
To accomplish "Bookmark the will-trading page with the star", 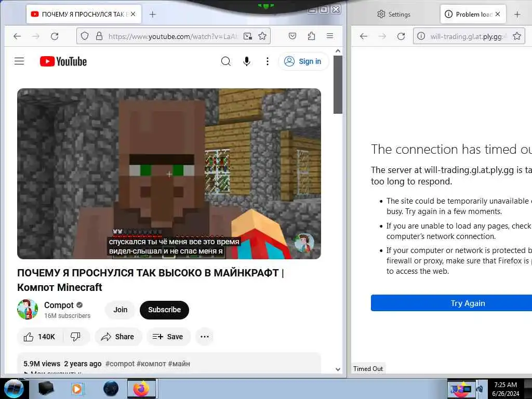I will pyautogui.click(x=517, y=36).
